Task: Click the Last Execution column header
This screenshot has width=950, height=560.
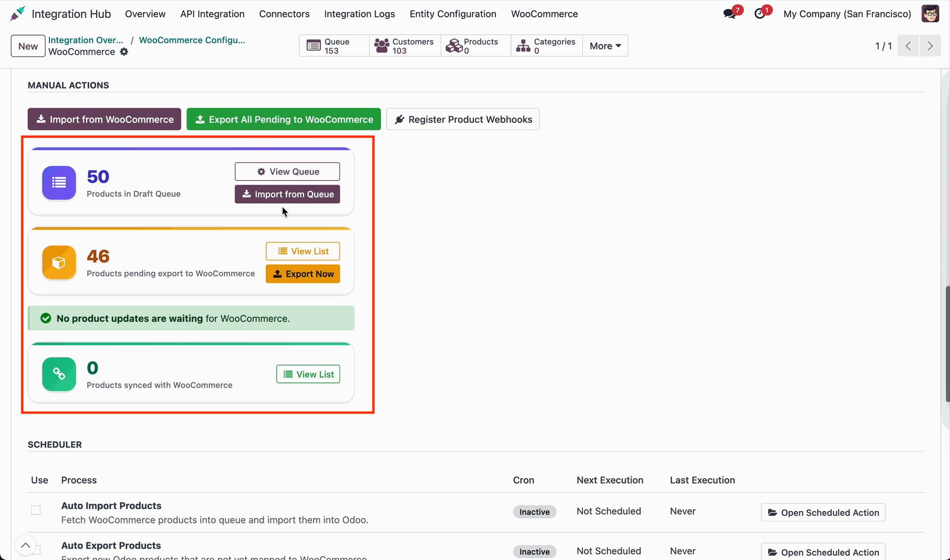Action: click(702, 480)
